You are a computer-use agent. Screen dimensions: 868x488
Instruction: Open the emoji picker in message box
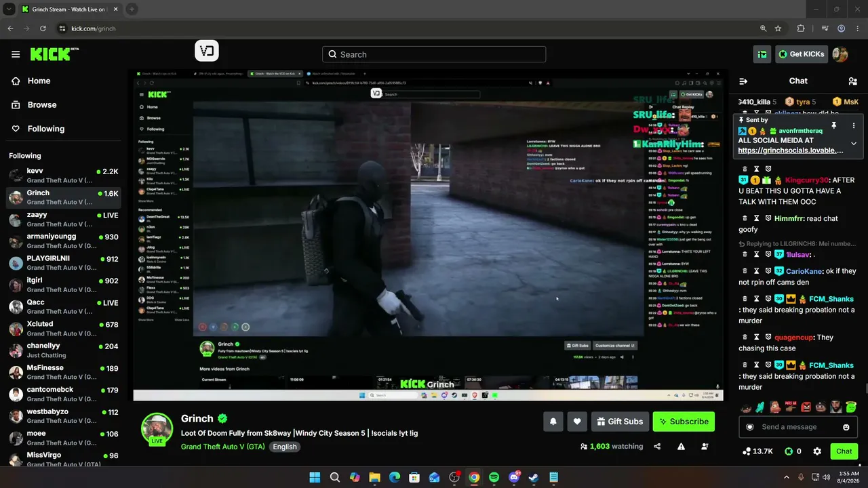point(846,427)
